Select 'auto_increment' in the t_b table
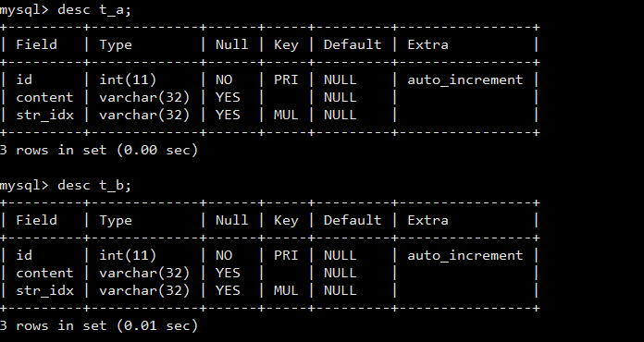This screenshot has height=342, width=644. coord(464,255)
